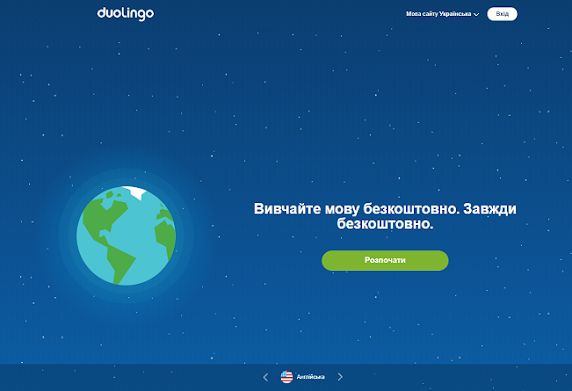The height and width of the screenshot is (391, 572).
Task: Click headline 'Вивчайте мову безкоштовно. Завжди безкоштовно.'
Action: [385, 216]
